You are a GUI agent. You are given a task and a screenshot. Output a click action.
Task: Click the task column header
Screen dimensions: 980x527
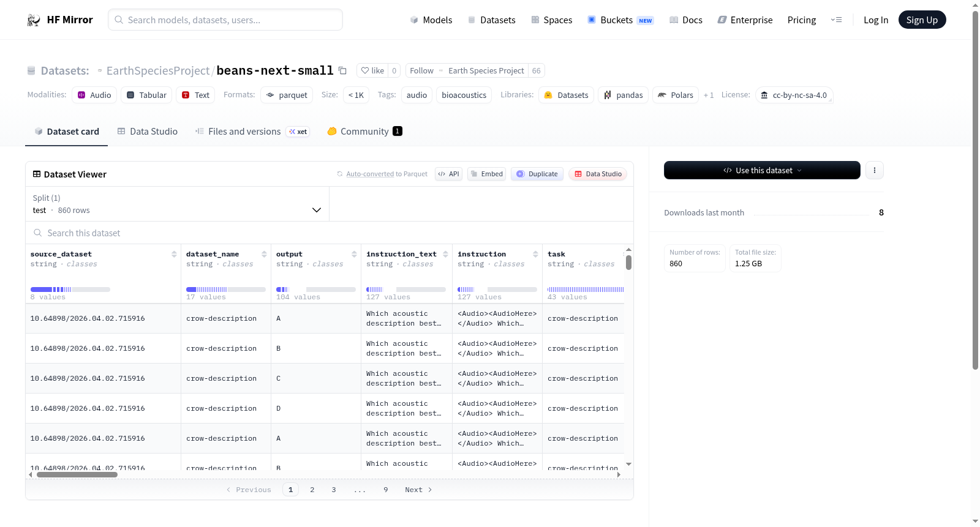click(556, 254)
